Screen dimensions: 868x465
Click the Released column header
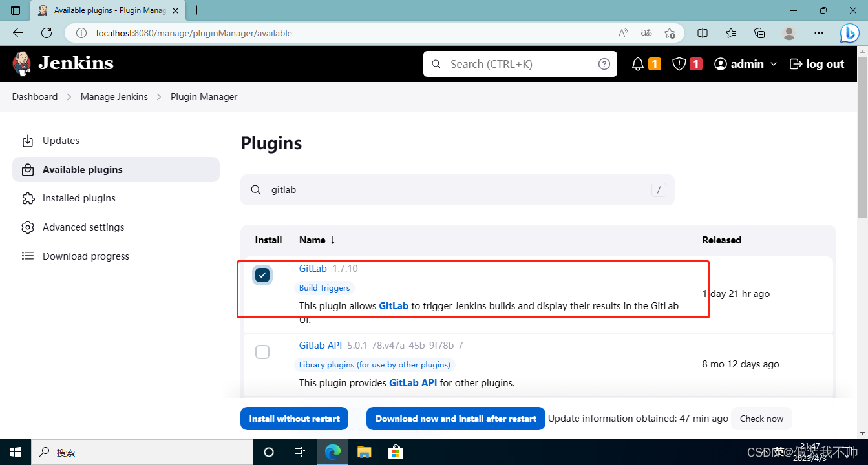(722, 240)
